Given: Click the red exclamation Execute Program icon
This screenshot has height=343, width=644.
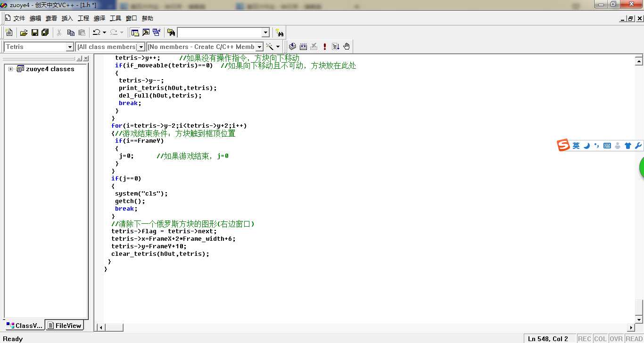Looking at the screenshot, I should tap(325, 47).
